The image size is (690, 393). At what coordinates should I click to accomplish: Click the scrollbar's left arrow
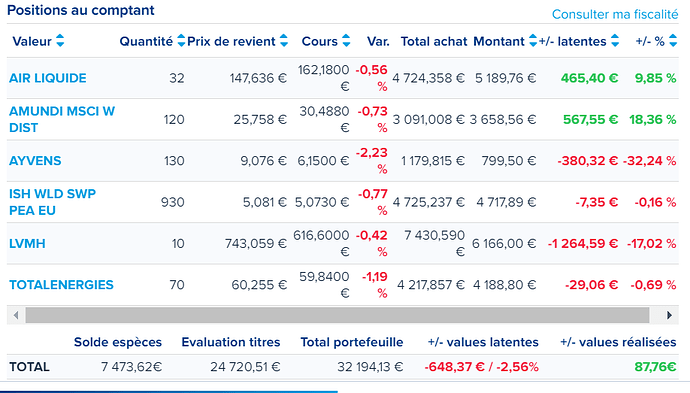(x=16, y=315)
